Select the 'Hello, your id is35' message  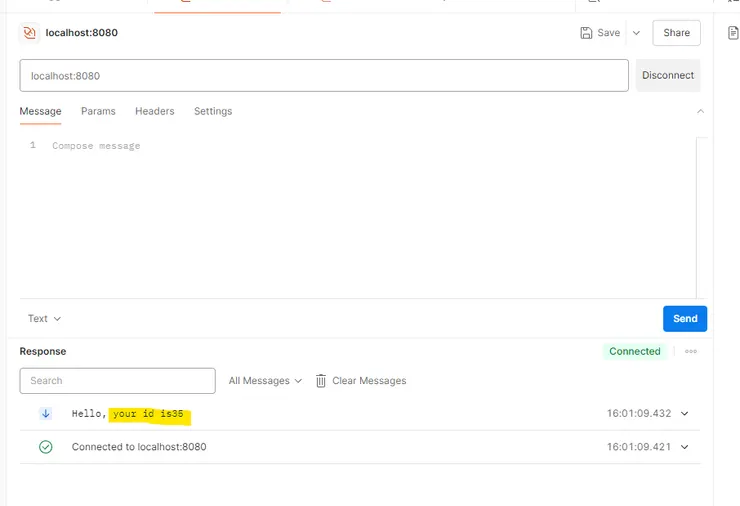(x=127, y=413)
